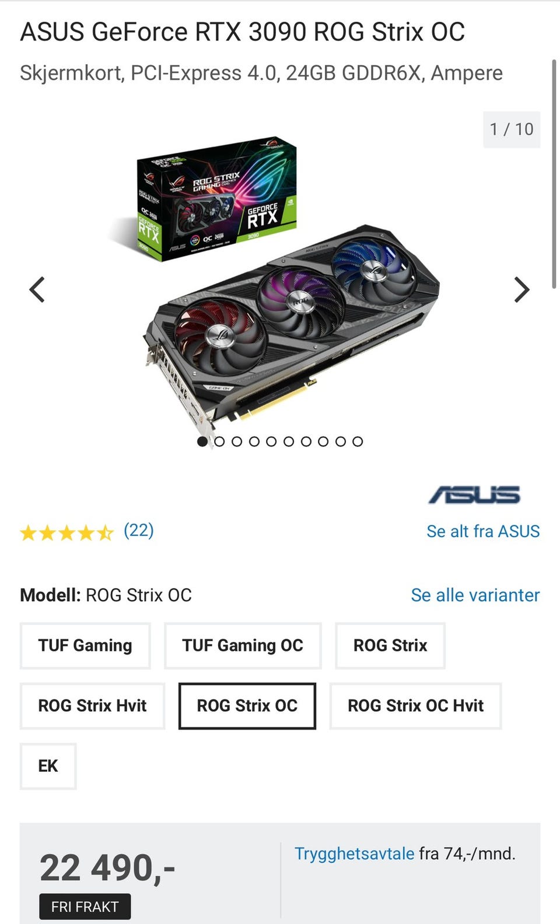Open the Se alle varianter link
This screenshot has height=924, width=560.
point(475,595)
